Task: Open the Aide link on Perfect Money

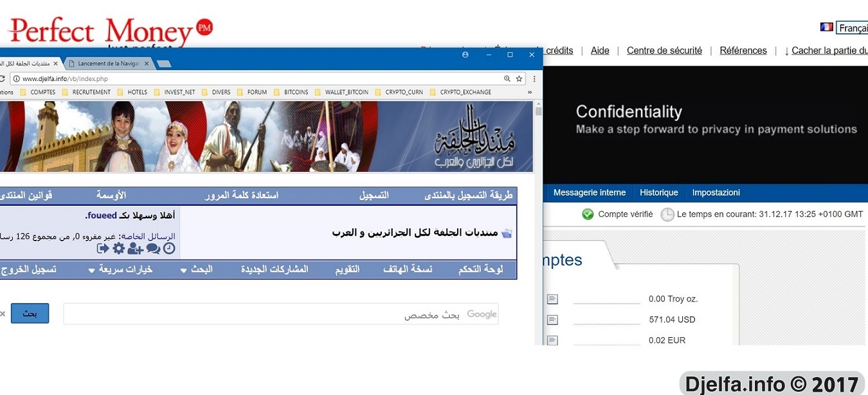Action: [600, 50]
